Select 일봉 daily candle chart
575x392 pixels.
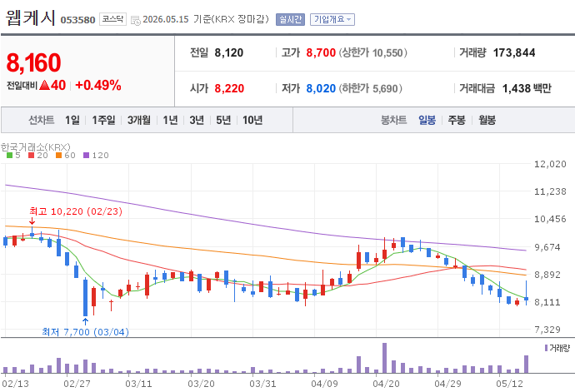pos(427,120)
